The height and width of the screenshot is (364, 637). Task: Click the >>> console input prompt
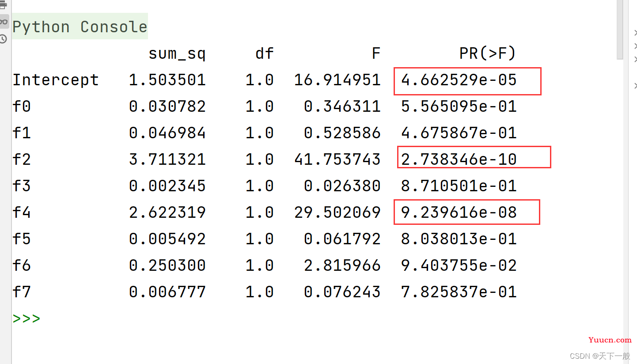(x=27, y=318)
